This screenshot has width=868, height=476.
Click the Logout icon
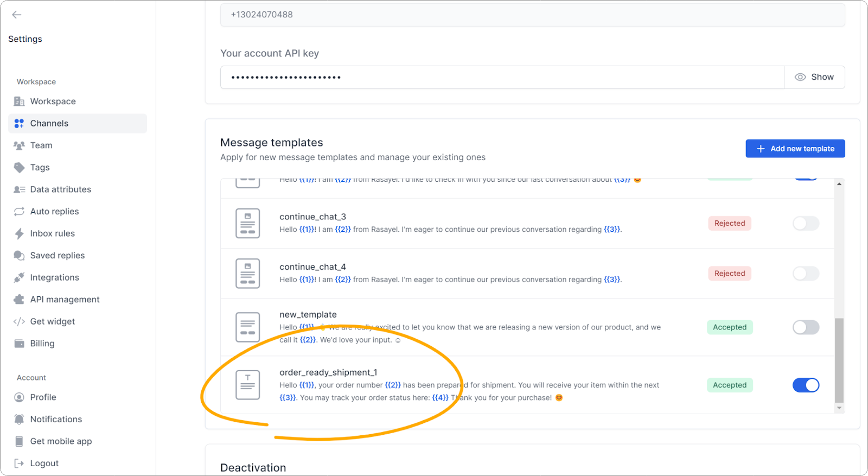[20, 463]
